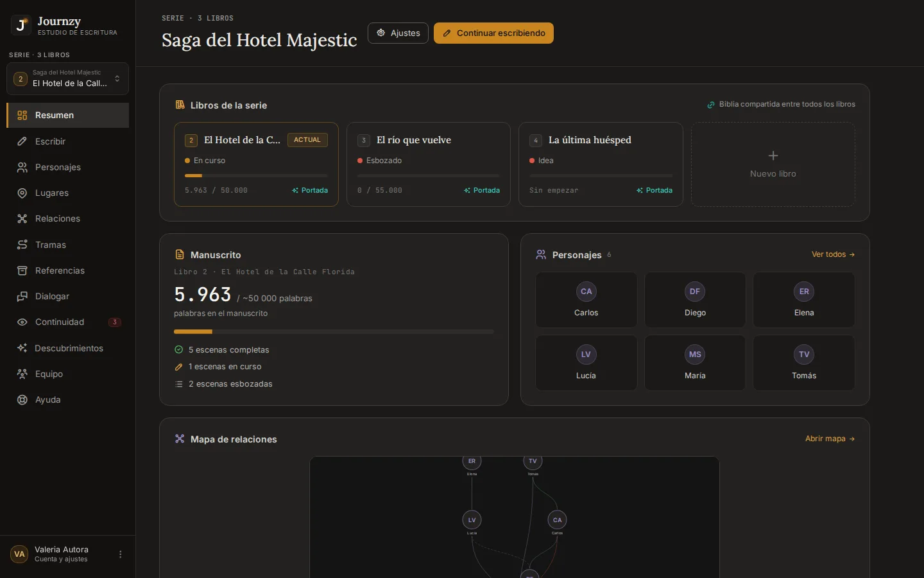Select María character card
The width and height of the screenshot is (924, 578).
tap(695, 363)
